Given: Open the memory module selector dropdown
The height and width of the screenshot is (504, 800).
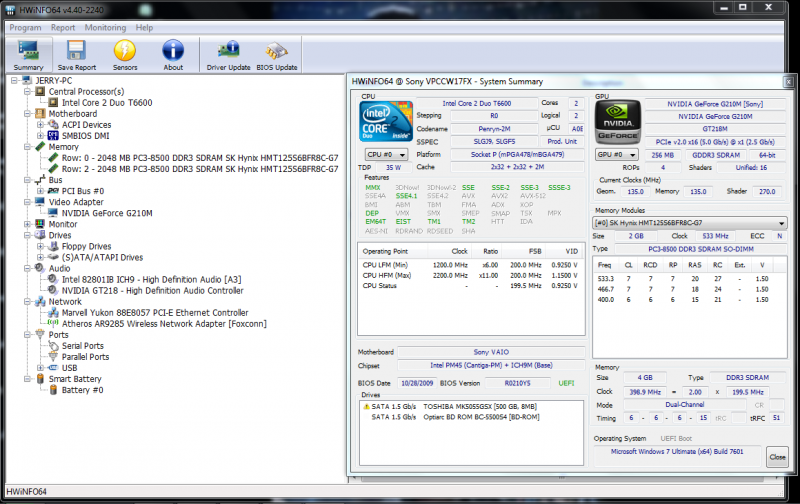Looking at the screenshot, I should tap(689, 223).
